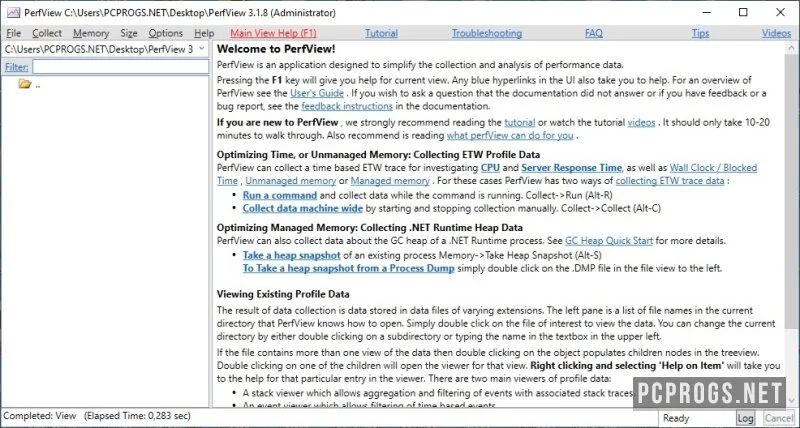Screen dimensions: 800x428
Task: Click the 'Ready' status text
Action: click(676, 418)
